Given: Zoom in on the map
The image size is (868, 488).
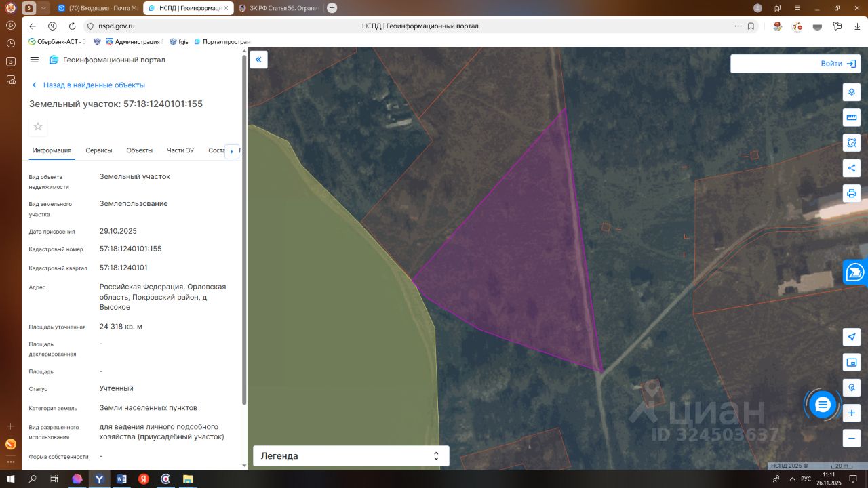Looking at the screenshot, I should click(x=852, y=413).
